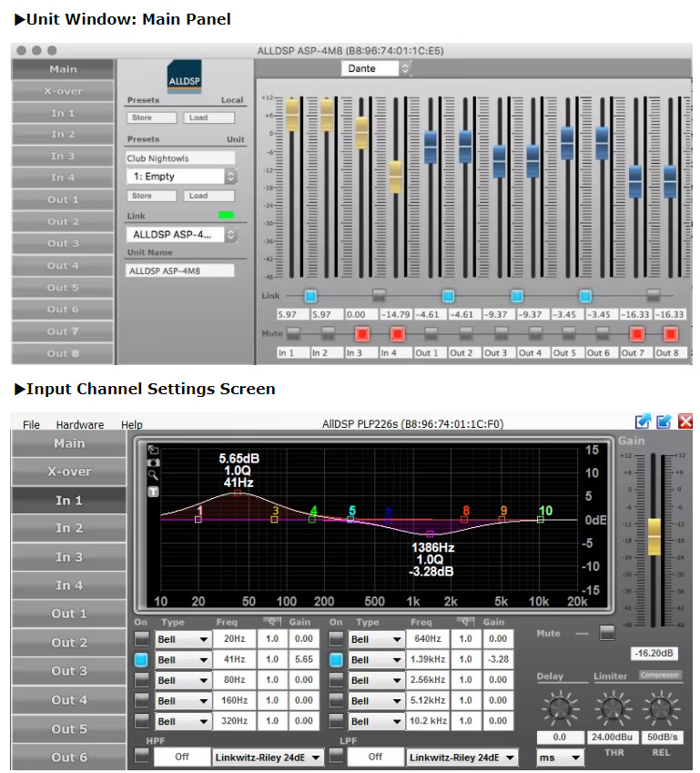Screen dimensions: 700x773
Task: Open the Type dropdown for 20Hz band
Action: point(183,639)
